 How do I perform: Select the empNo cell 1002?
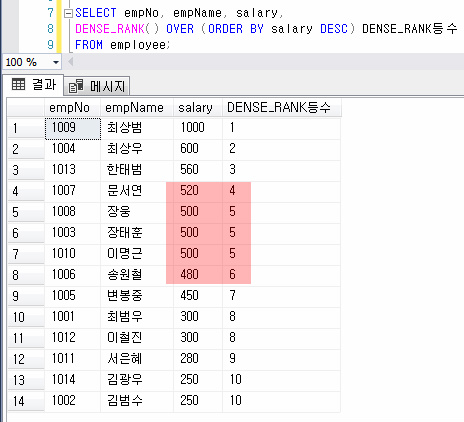pyautogui.click(x=73, y=401)
